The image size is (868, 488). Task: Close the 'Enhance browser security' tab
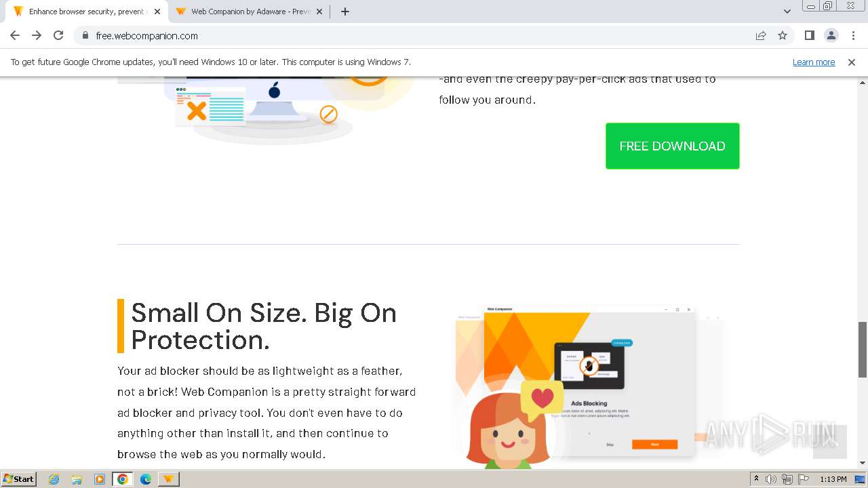coord(157,12)
